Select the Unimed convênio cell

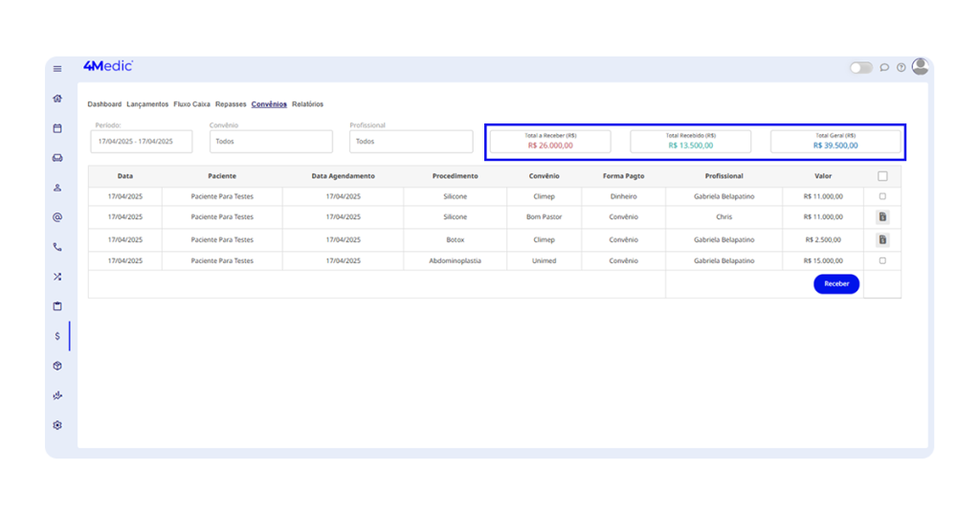[544, 260]
